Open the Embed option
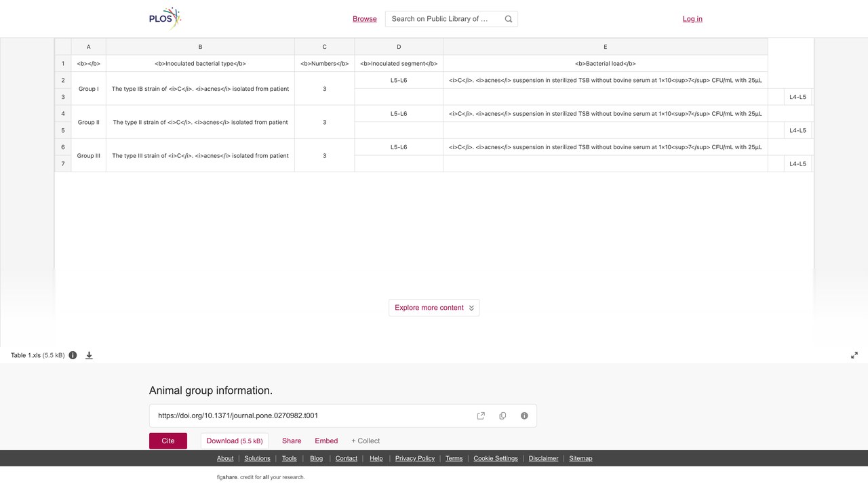This screenshot has height=488, width=868. [326, 441]
